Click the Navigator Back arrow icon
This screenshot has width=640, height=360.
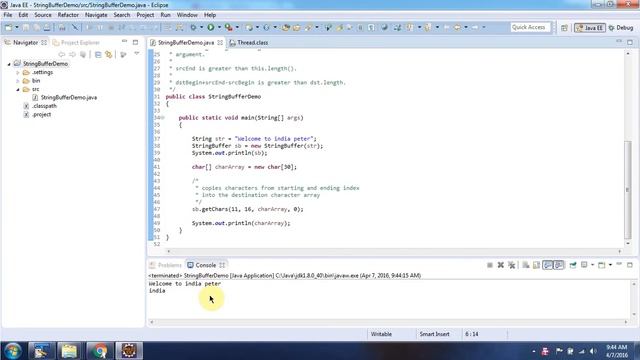click(62, 54)
